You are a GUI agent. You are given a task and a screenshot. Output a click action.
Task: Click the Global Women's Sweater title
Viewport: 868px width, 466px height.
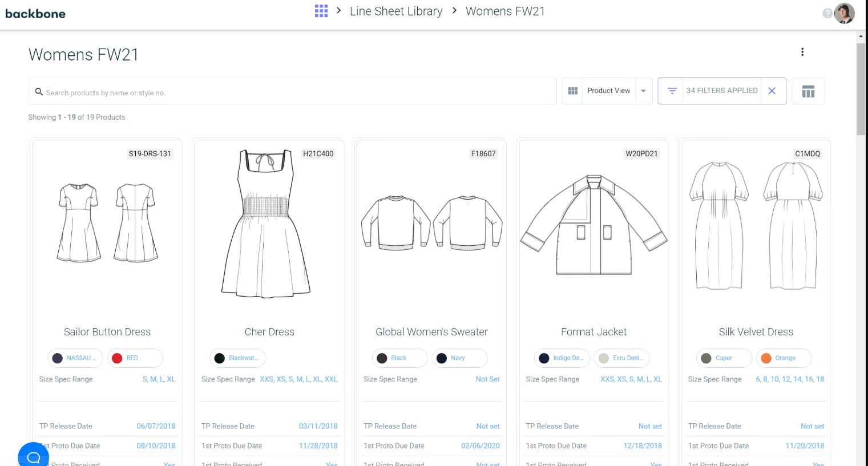(x=431, y=332)
